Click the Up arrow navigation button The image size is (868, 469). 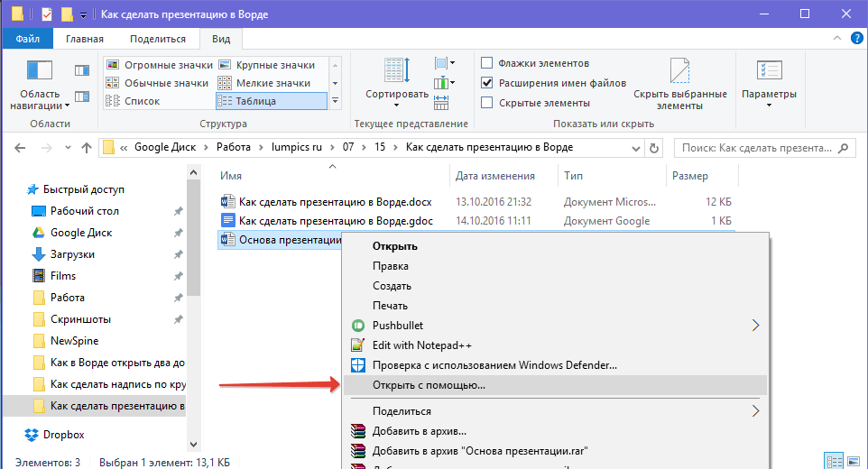[x=87, y=147]
